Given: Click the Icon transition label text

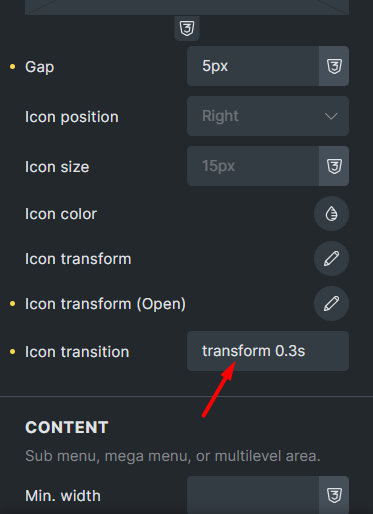Looking at the screenshot, I should pyautogui.click(x=77, y=352).
